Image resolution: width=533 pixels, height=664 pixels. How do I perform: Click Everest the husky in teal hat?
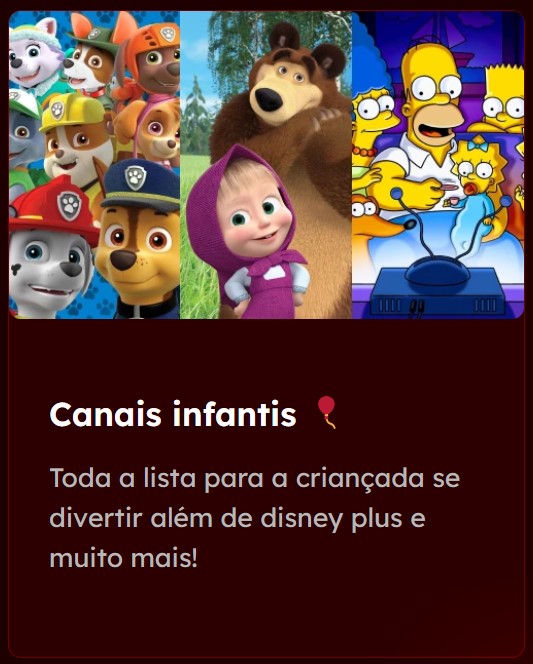point(34,53)
